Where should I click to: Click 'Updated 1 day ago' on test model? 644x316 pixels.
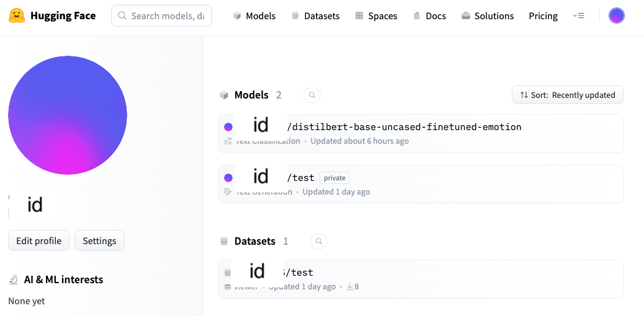336,191
